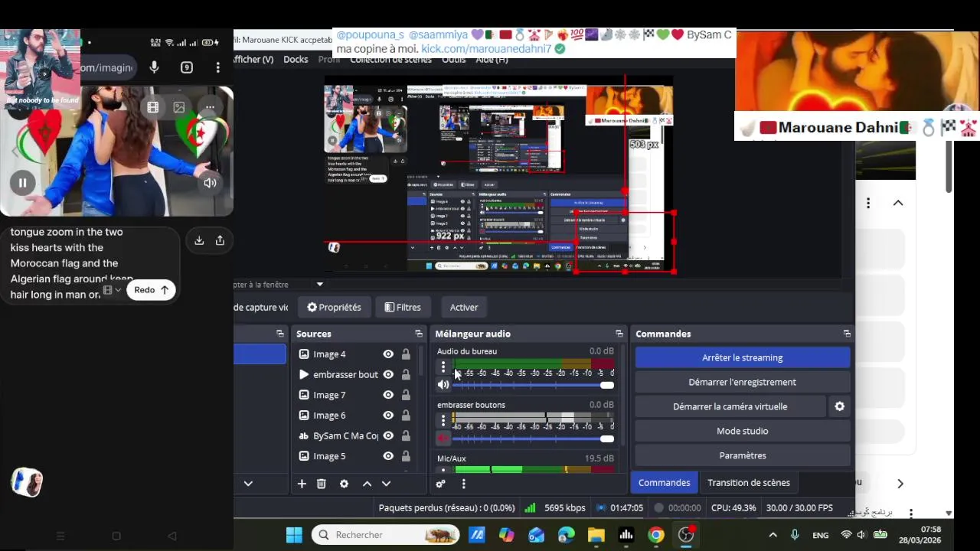Hide embrasser boutons source visibility
The width and height of the screenshot is (980, 551).
point(388,374)
